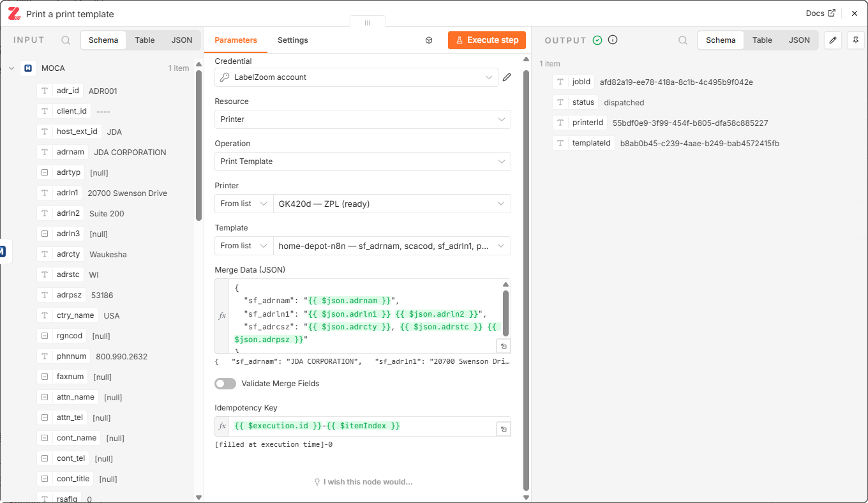Show output info icon
The image size is (868, 503).
coord(613,40)
